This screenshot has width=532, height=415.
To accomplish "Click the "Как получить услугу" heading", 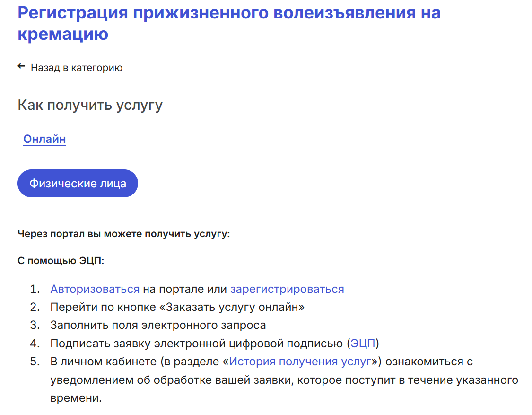I will 90,105.
